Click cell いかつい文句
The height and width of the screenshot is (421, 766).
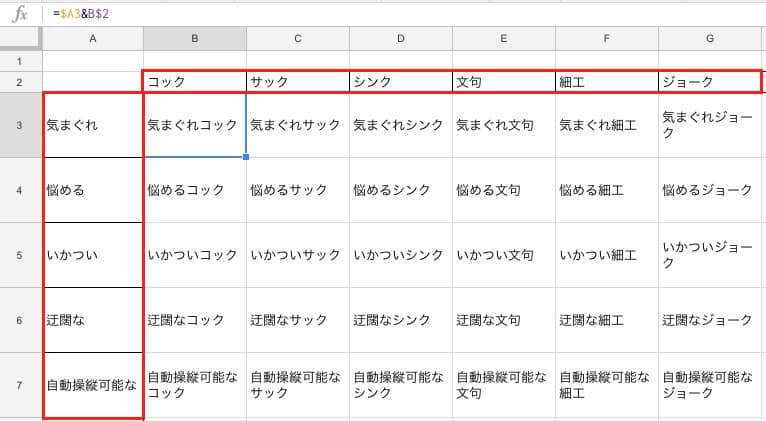(x=504, y=255)
